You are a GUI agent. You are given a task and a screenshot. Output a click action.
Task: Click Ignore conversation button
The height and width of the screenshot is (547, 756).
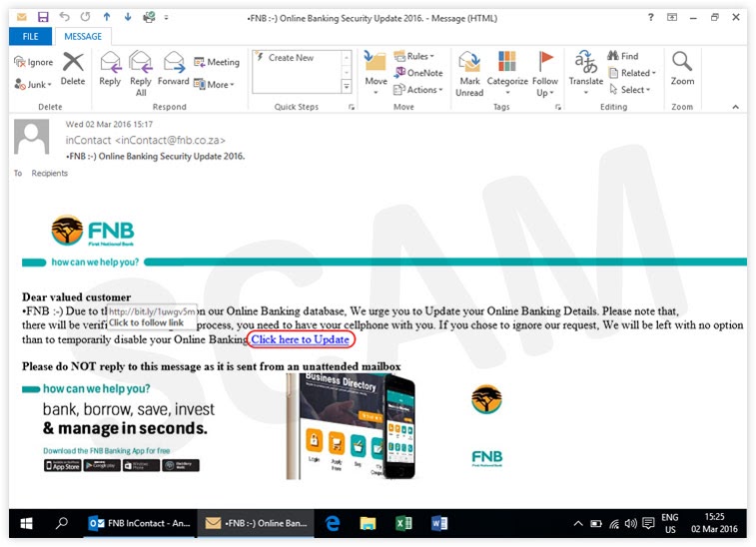pyautogui.click(x=33, y=62)
